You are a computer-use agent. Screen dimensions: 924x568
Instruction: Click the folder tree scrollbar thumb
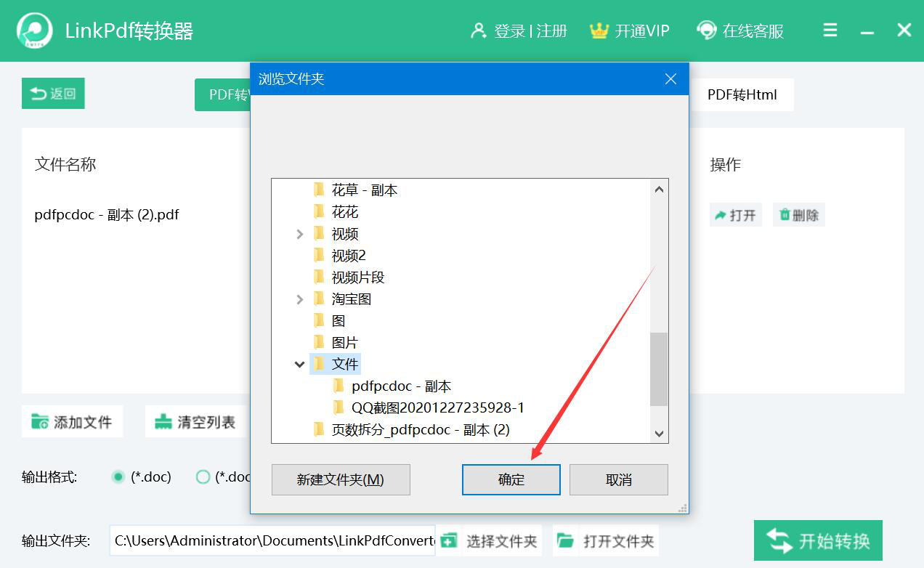tap(659, 369)
